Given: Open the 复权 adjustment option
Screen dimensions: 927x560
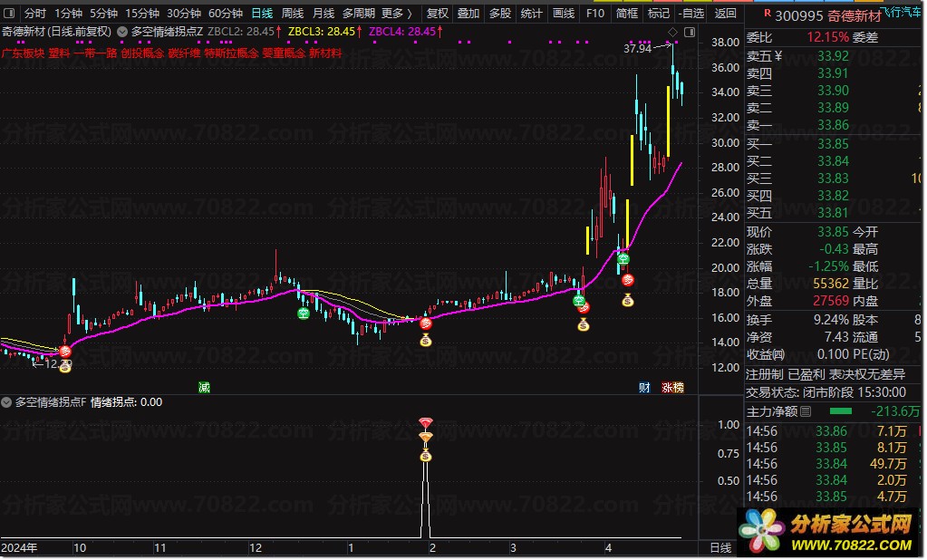Looking at the screenshot, I should click(438, 13).
